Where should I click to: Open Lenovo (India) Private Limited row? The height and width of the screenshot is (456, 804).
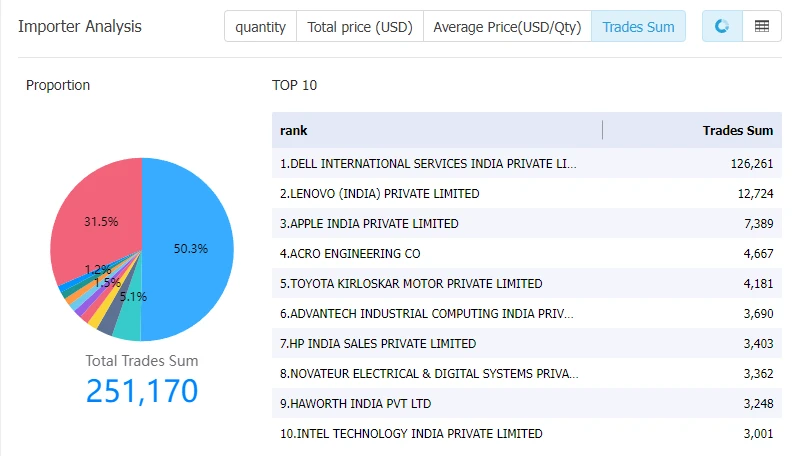coord(527,193)
